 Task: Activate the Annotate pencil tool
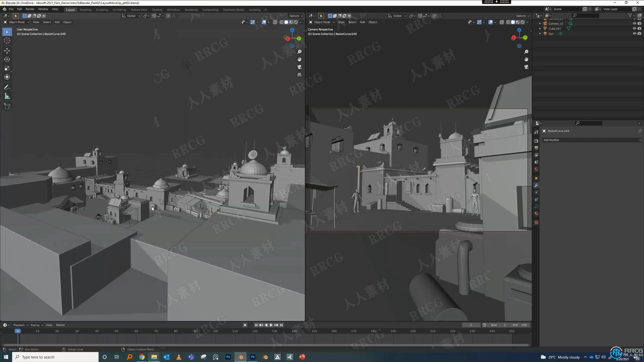point(7,87)
